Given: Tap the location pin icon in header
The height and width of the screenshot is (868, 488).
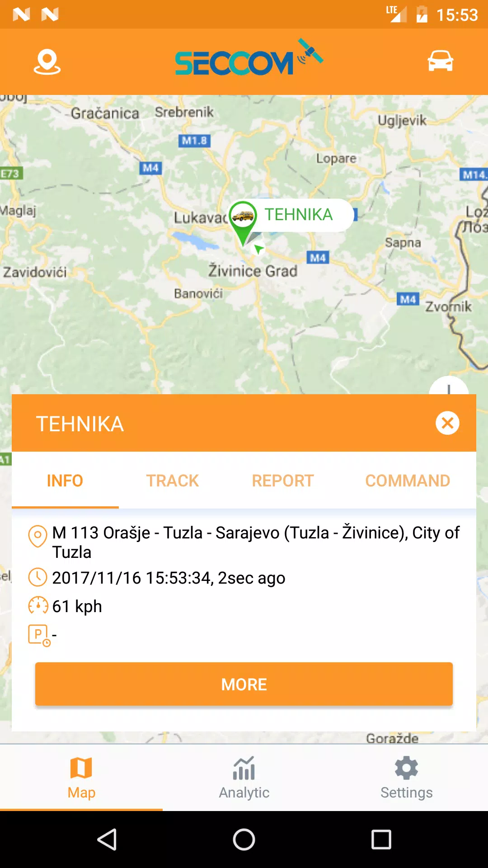Looking at the screenshot, I should (x=47, y=62).
